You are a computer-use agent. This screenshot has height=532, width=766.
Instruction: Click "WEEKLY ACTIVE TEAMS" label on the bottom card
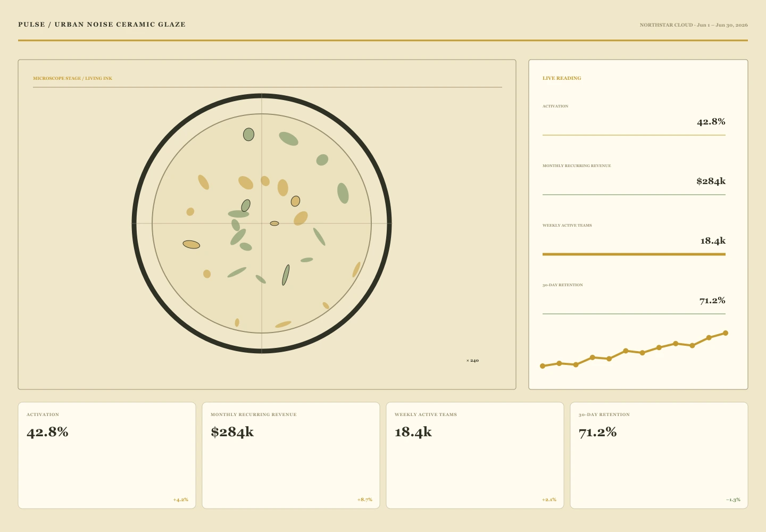click(426, 414)
